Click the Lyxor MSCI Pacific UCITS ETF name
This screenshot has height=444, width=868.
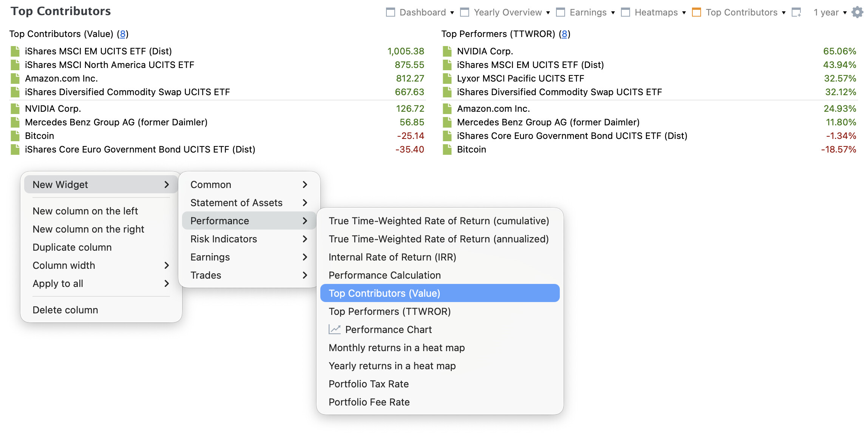coord(520,79)
